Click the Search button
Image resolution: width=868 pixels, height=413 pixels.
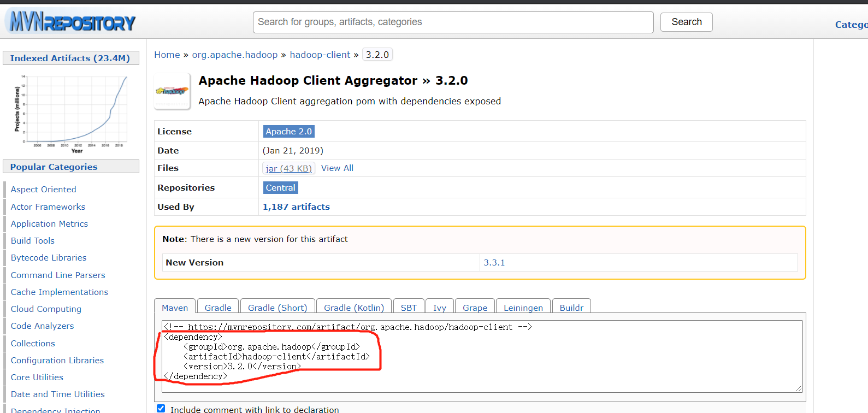click(x=686, y=22)
